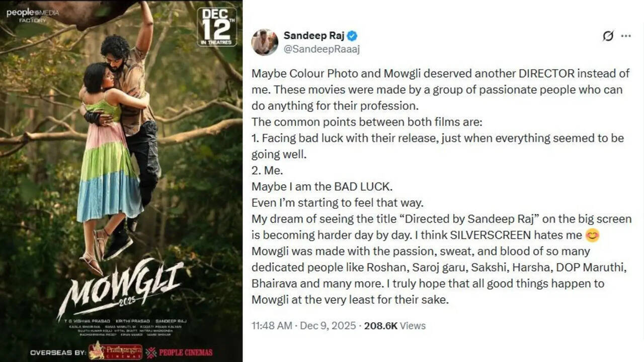Open the Sandeep Raj display name link
Image resolution: width=644 pixels, height=362 pixels.
point(314,36)
